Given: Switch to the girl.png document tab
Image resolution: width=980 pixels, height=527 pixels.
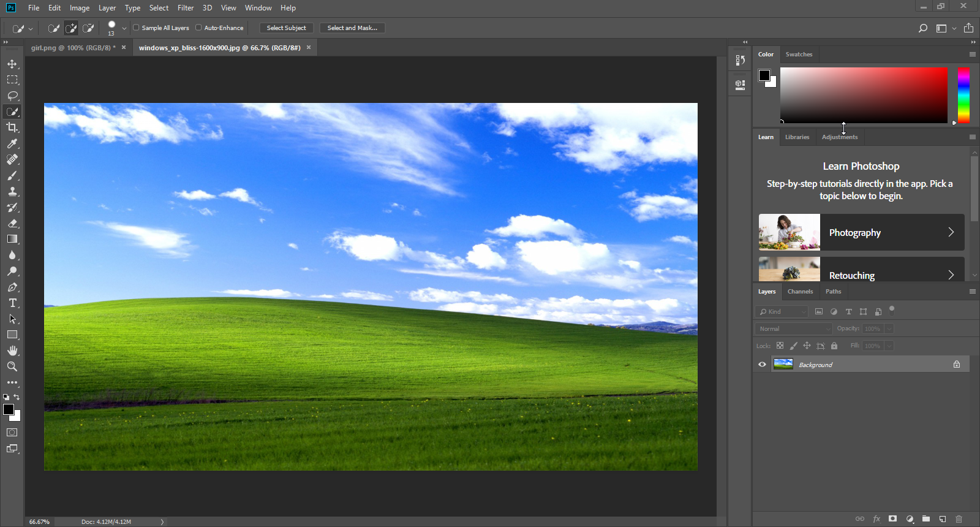Looking at the screenshot, I should [x=73, y=48].
